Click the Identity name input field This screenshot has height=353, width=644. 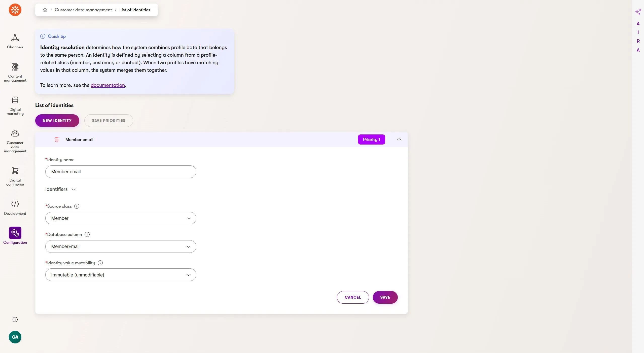click(x=121, y=172)
